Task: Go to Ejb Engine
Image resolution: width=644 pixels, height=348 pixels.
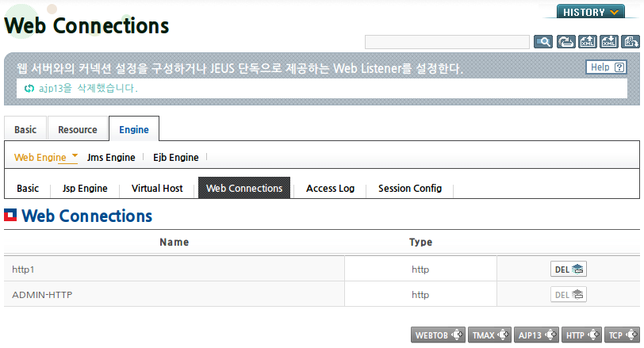Action: pyautogui.click(x=176, y=157)
